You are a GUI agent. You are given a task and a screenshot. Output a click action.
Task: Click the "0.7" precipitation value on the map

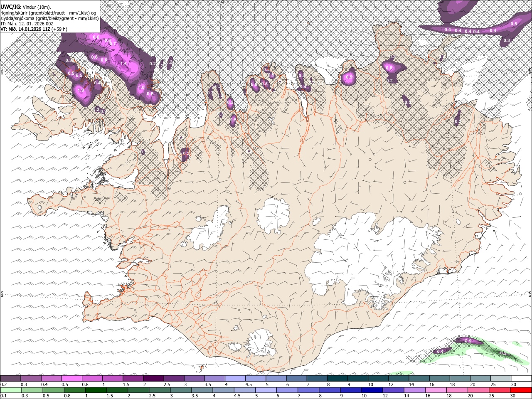[113, 43]
